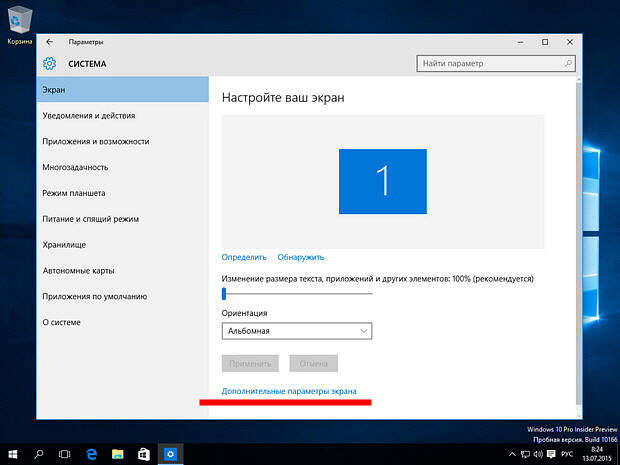Open Питание и спящий режим section
This screenshot has width=620, height=465.
[90, 219]
